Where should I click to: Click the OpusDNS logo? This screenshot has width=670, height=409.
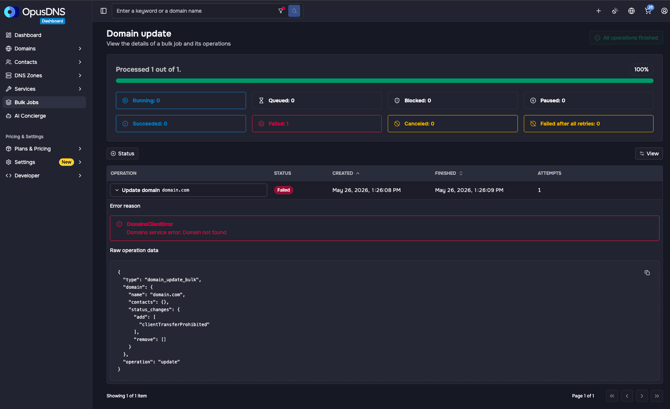[35, 12]
